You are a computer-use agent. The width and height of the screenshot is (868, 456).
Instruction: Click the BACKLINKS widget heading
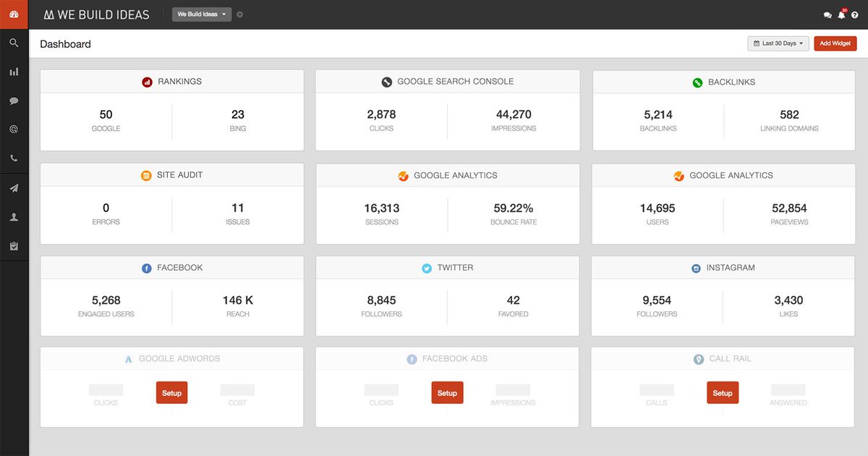coord(731,83)
